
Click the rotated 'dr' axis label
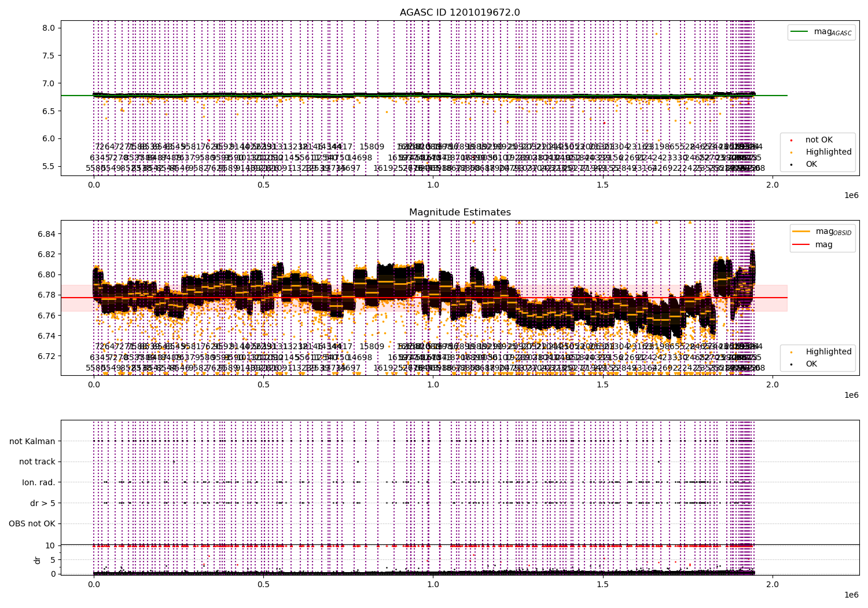[37, 560]
